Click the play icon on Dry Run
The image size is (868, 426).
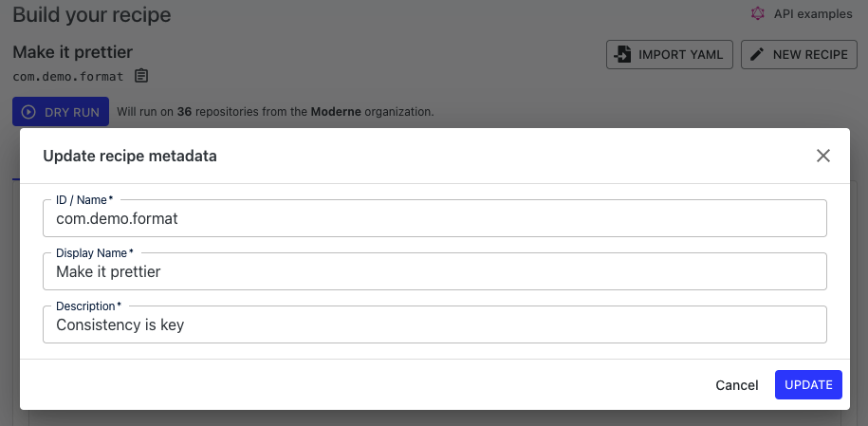click(28, 112)
